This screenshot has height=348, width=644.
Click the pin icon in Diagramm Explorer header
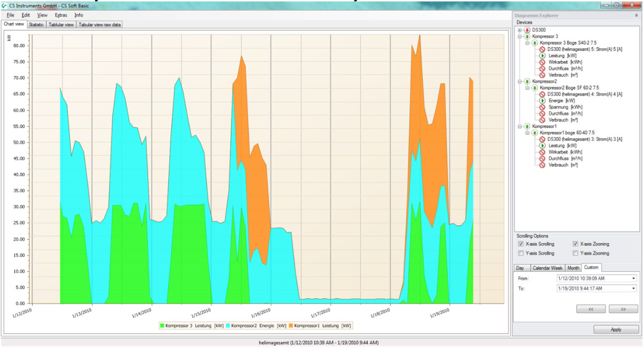tap(636, 16)
